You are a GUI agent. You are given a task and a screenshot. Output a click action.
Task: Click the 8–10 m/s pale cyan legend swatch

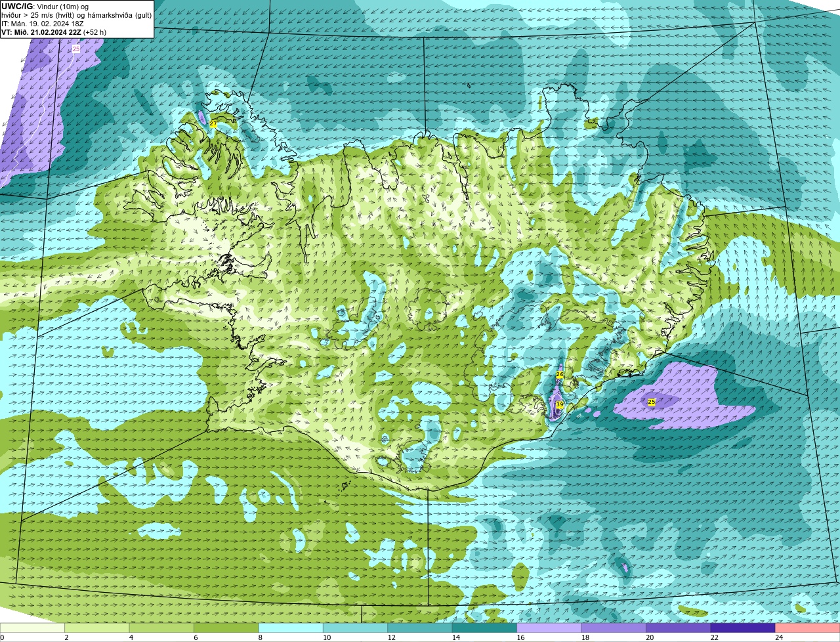[x=291, y=628]
